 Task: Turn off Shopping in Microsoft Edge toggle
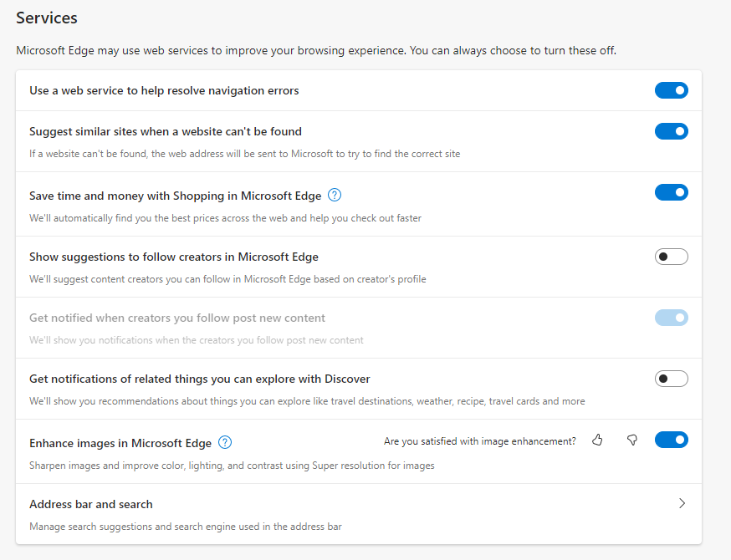(x=672, y=192)
